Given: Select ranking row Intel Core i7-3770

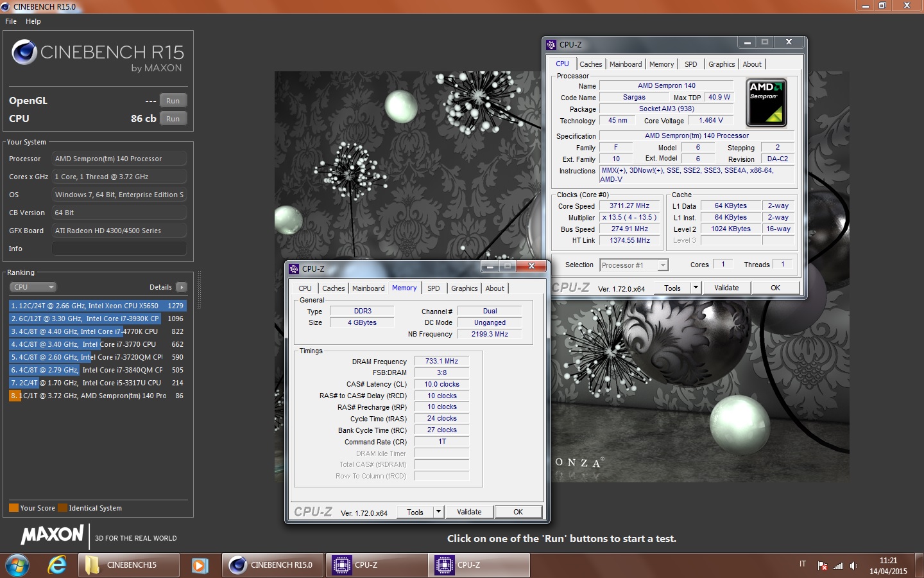Looking at the screenshot, I should (98, 344).
